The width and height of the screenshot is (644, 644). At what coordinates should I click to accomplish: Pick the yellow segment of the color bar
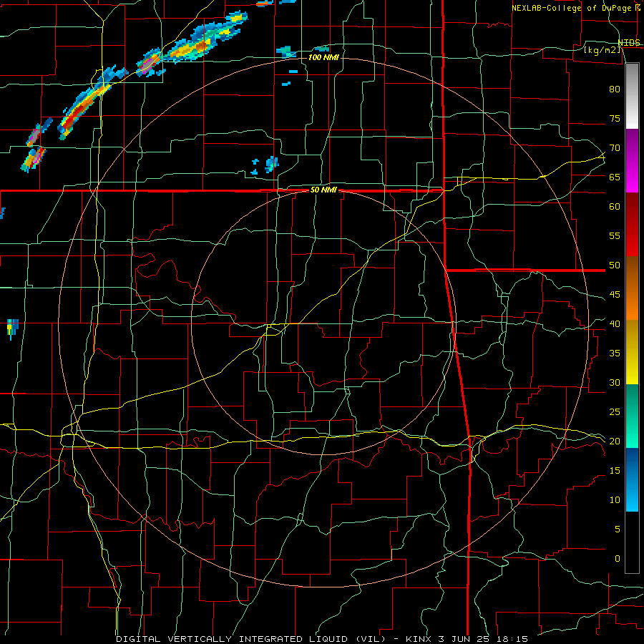click(632, 352)
